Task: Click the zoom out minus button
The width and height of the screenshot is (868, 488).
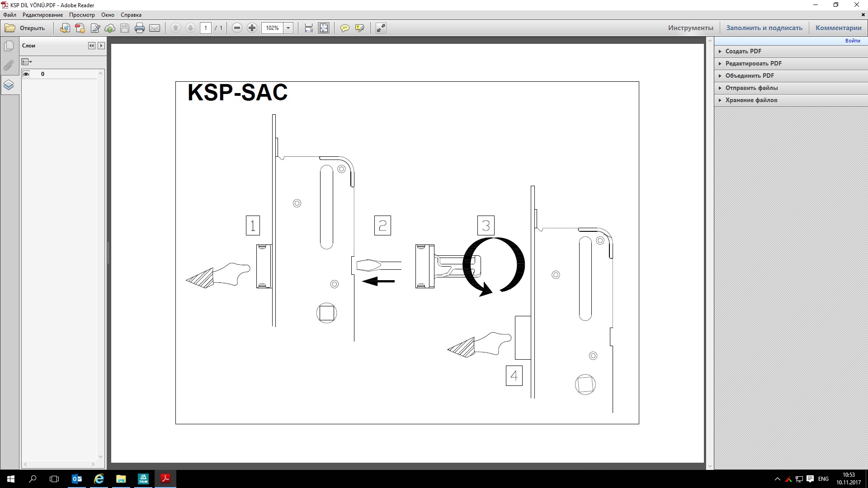Action: [237, 28]
